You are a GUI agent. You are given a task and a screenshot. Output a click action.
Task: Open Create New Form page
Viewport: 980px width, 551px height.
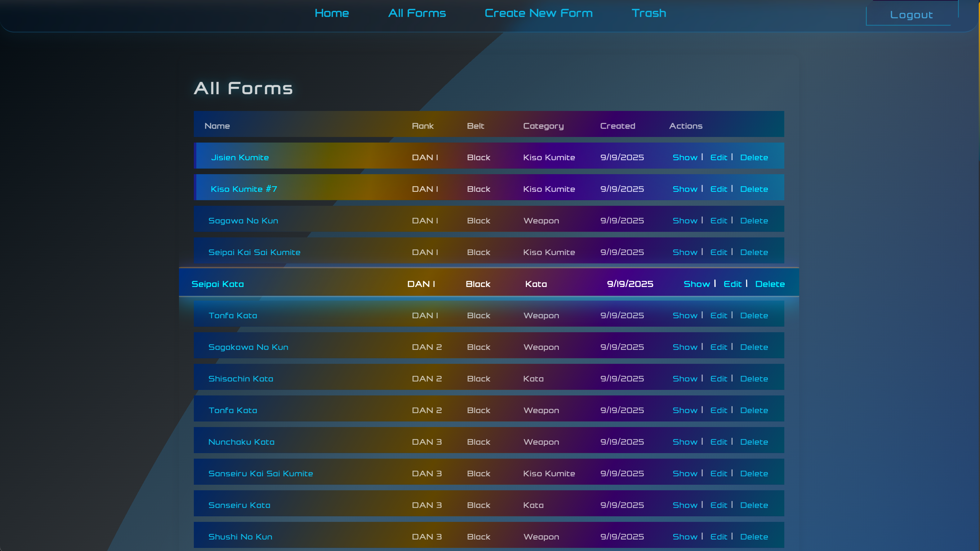click(x=538, y=13)
